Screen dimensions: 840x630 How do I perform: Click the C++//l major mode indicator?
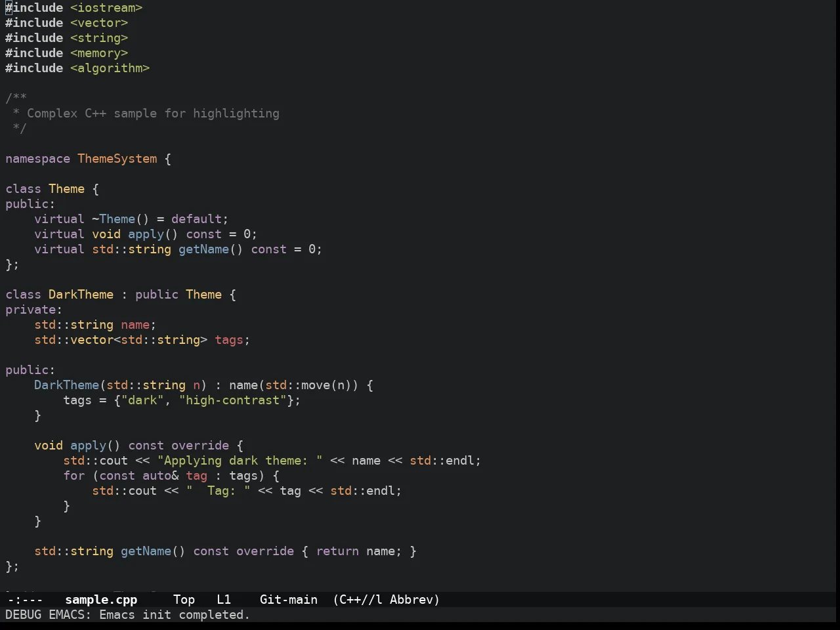(360, 599)
